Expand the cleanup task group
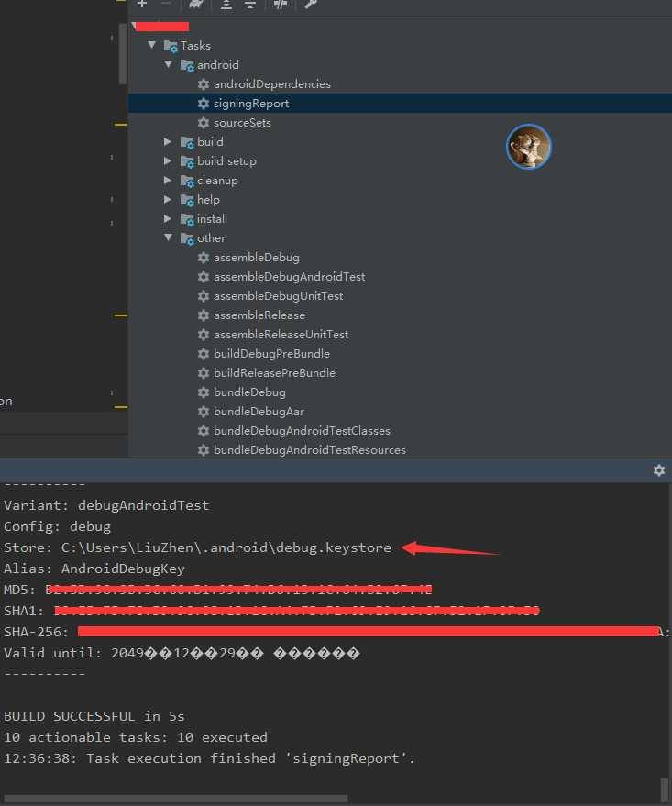The height and width of the screenshot is (806, 672). point(168,180)
